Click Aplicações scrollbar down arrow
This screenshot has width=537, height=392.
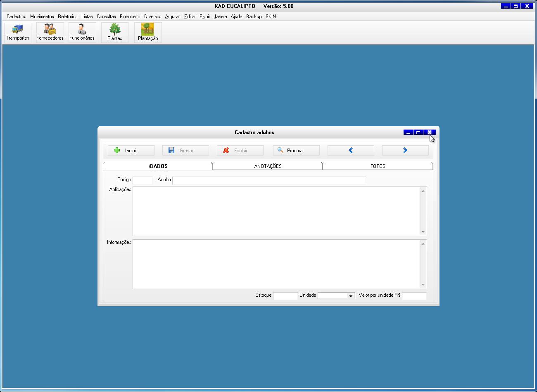pyautogui.click(x=423, y=232)
